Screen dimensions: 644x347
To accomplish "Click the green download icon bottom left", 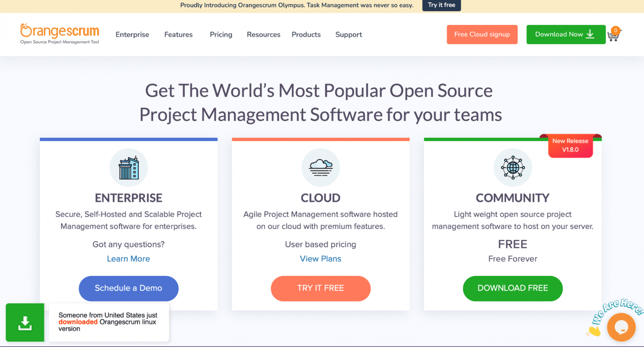I will pyautogui.click(x=25, y=323).
